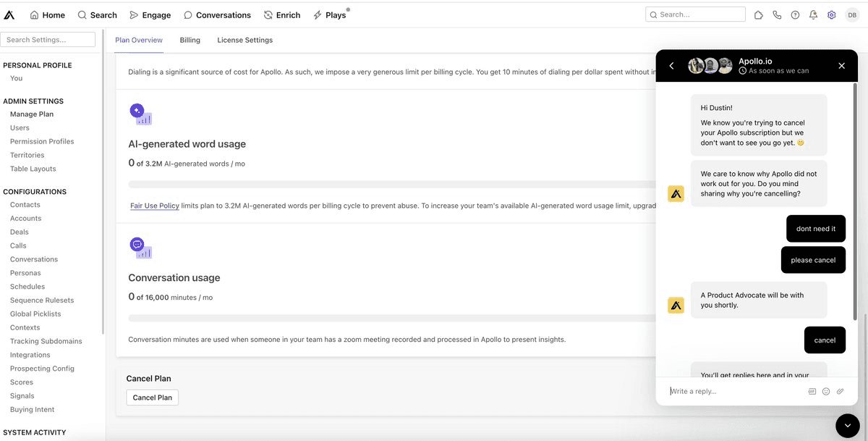Open the help question-mark icon
The height and width of the screenshot is (441, 868).
(x=795, y=14)
